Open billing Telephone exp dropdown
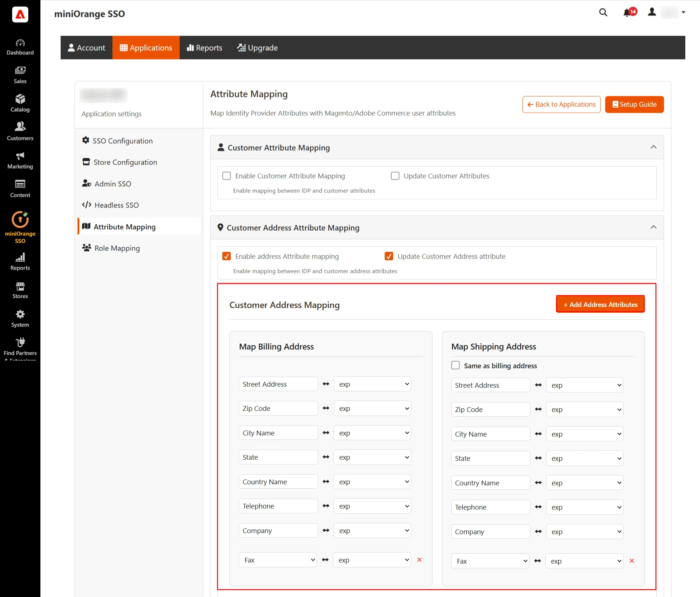 pyautogui.click(x=372, y=506)
